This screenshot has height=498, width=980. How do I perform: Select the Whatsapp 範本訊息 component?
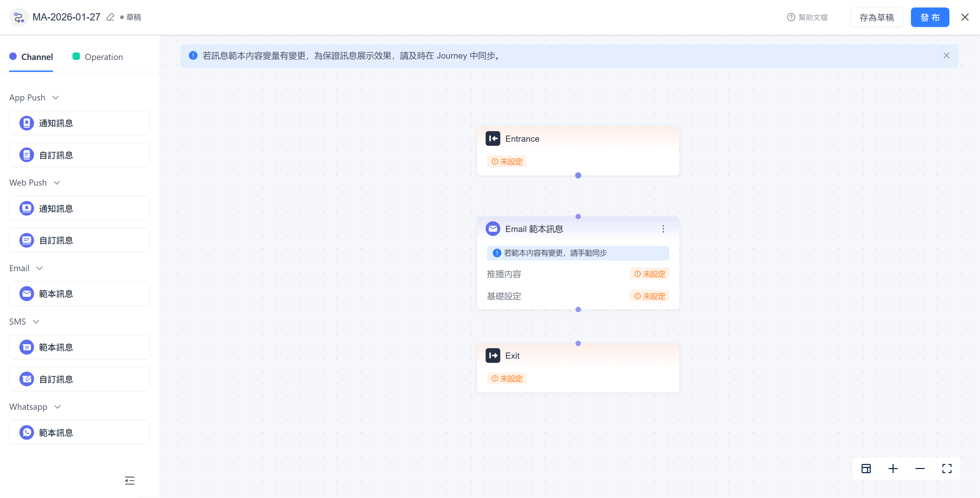[x=80, y=433]
